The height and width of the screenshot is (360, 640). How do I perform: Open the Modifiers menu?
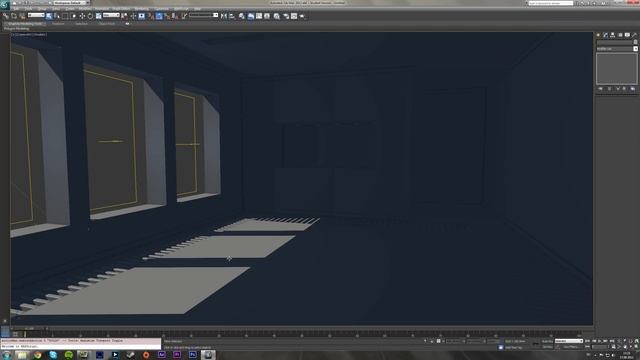tap(85, 9)
